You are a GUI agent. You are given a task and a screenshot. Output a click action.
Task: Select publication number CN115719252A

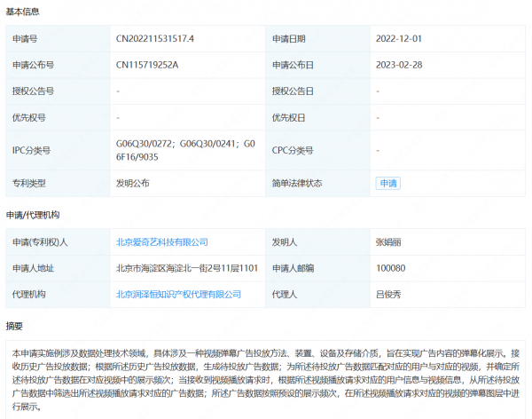point(147,65)
